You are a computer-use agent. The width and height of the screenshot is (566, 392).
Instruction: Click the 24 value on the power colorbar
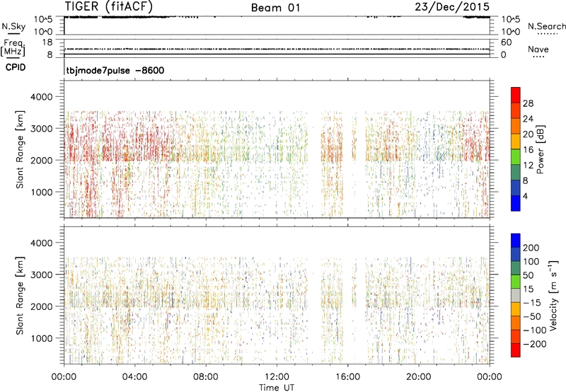point(528,119)
